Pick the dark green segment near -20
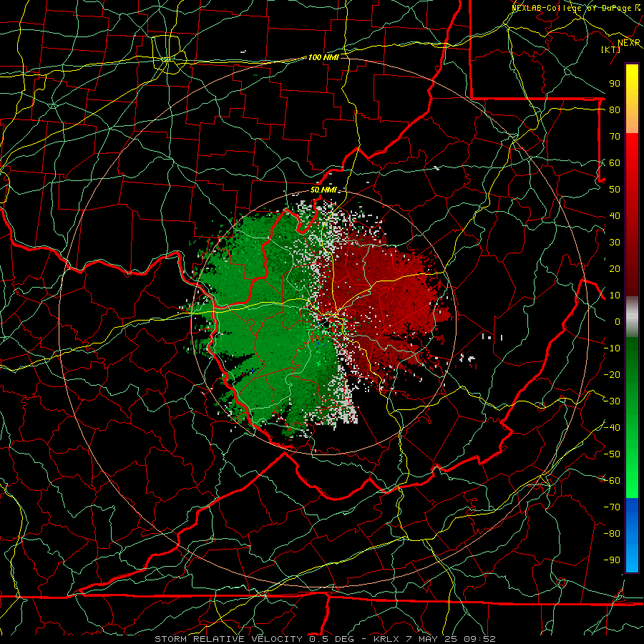Screen dimensions: 644x644 point(632,370)
